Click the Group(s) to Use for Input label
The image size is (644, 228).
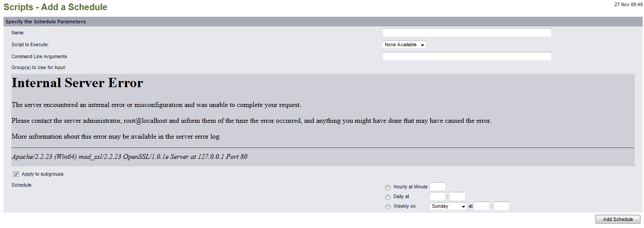pos(39,68)
